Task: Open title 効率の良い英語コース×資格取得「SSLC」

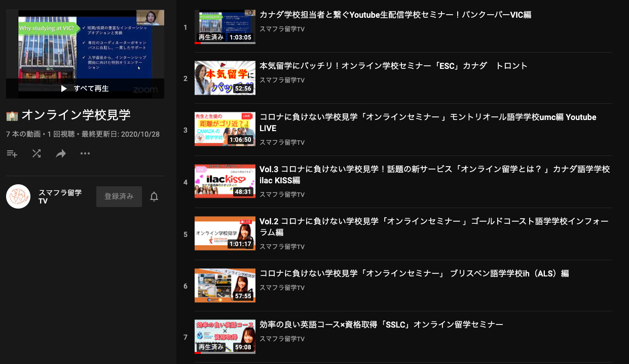Action: (x=381, y=325)
